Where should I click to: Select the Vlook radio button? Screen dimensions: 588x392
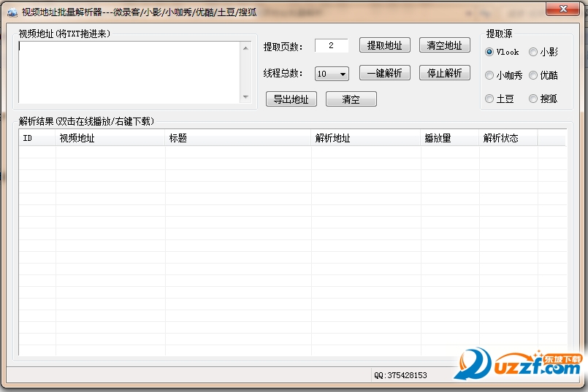click(x=489, y=52)
